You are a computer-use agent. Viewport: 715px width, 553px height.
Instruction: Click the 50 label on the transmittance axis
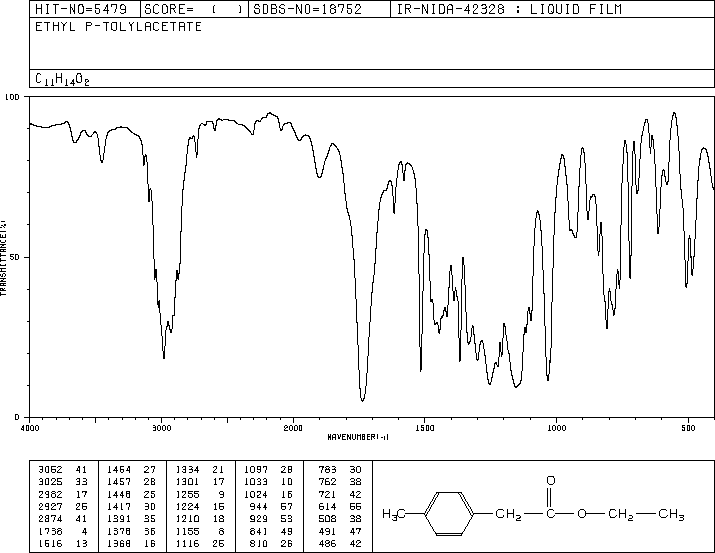click(x=15, y=257)
